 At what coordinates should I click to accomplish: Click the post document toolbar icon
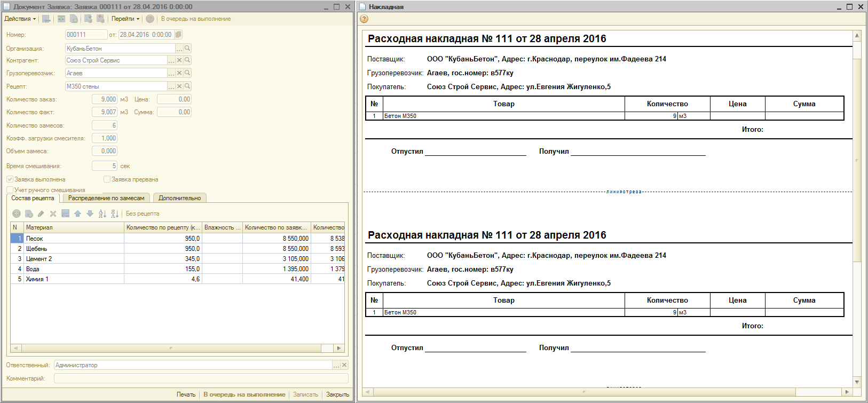[88, 19]
